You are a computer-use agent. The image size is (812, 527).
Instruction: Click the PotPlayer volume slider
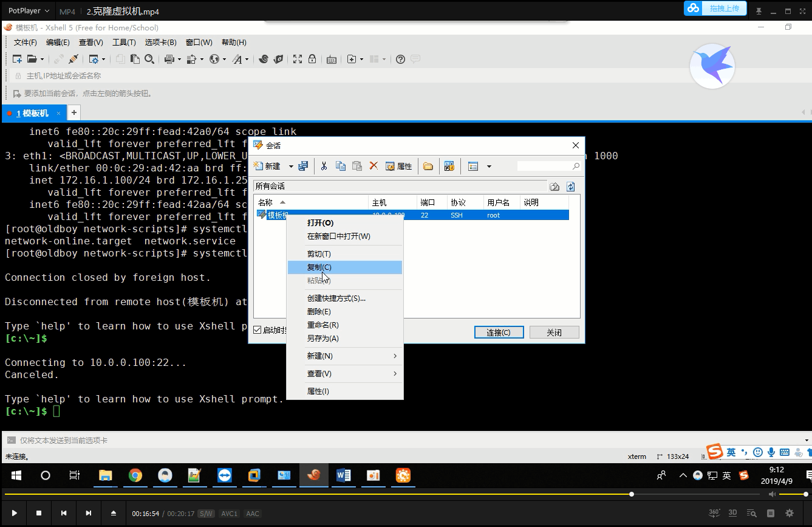[x=793, y=494]
